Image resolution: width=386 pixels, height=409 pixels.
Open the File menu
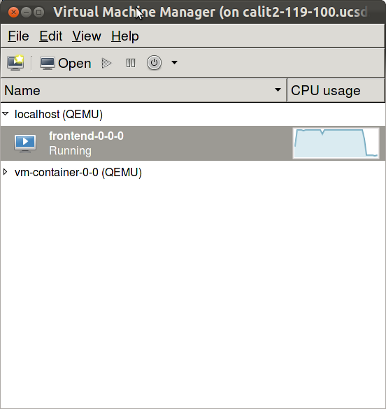point(18,36)
